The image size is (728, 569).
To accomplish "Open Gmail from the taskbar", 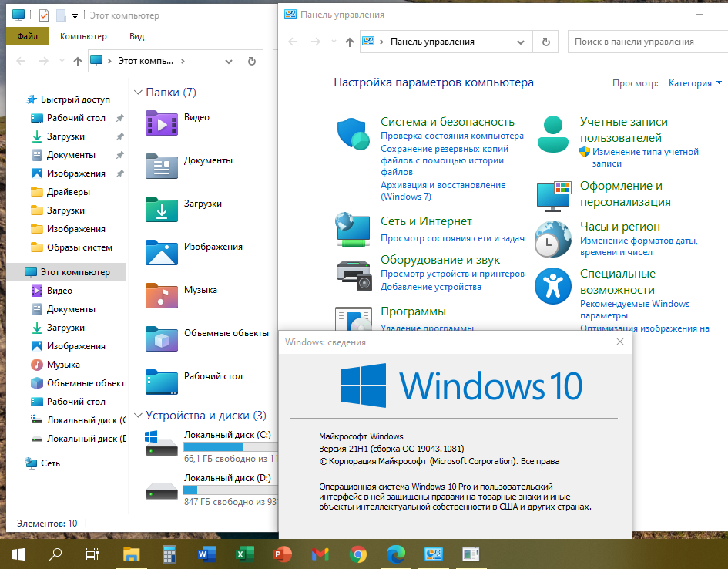I will pos(320,554).
